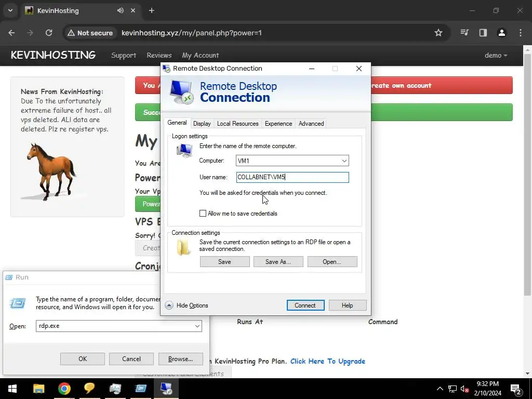The height and width of the screenshot is (399, 532).
Task: Switch to the Local Resources tab
Action: 238,124
